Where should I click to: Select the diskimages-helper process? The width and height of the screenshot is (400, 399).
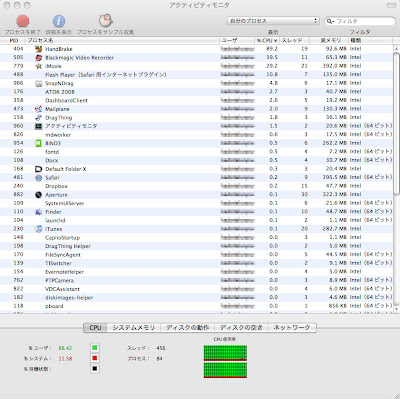196,297
